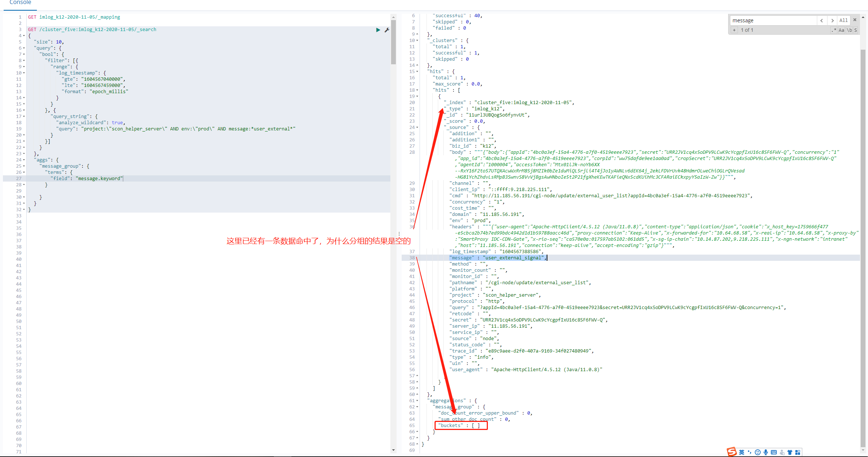868x457 pixels.
Task: Collapse the "aggs" block at line 24
Action: (24, 160)
